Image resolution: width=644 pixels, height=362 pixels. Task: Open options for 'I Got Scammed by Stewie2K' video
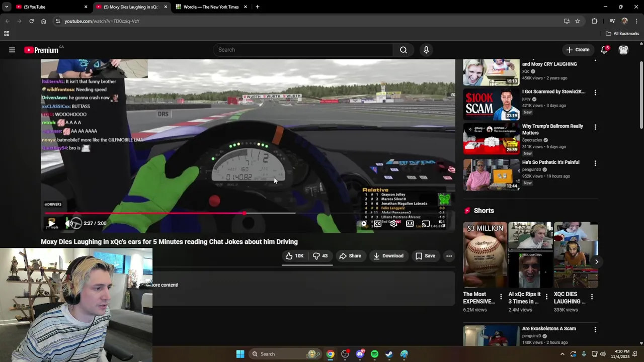[595, 93]
